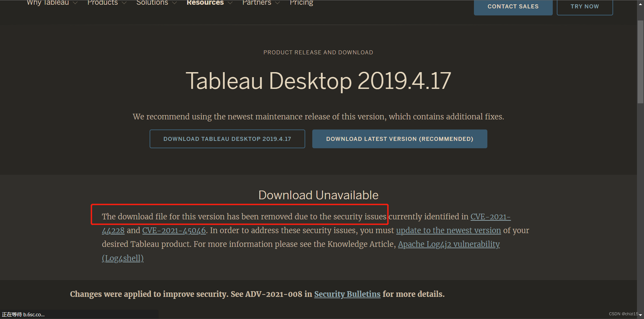Open the CVE-2021-44228 link
The width and height of the screenshot is (644, 319).
coord(490,217)
